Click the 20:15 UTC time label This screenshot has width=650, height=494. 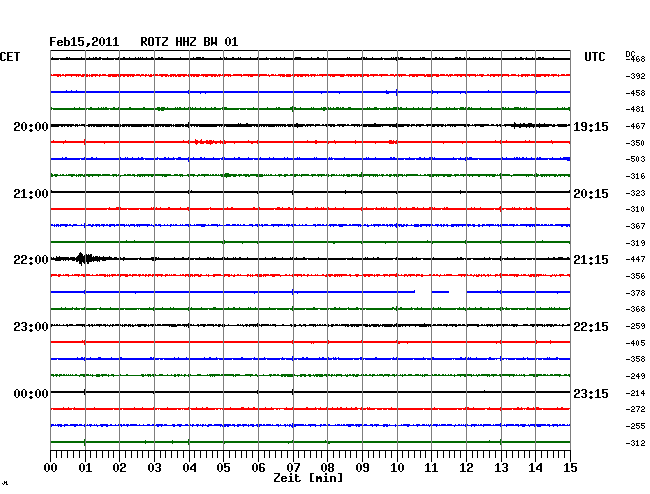(591, 194)
